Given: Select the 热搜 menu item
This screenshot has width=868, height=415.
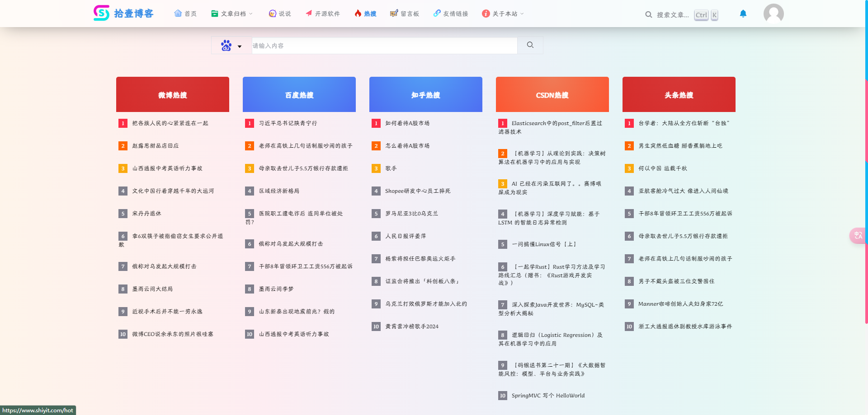Looking at the screenshot, I should tap(365, 14).
